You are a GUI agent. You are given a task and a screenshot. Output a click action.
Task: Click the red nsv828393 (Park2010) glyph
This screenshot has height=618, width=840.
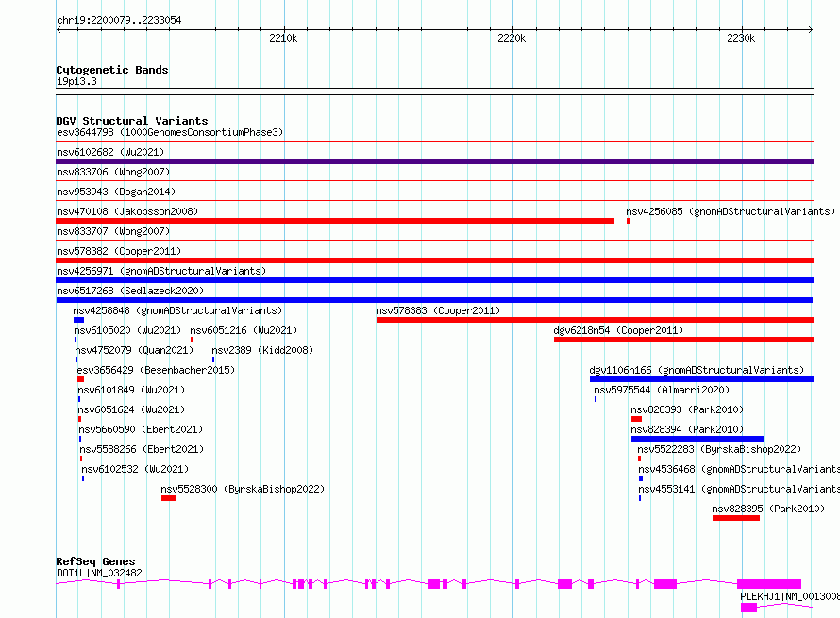636,419
